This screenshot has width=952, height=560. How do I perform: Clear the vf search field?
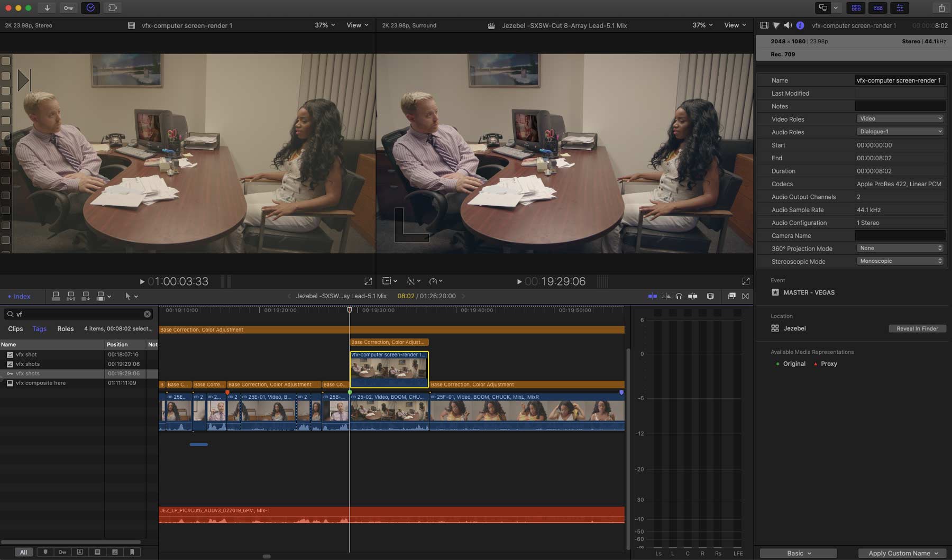click(x=147, y=314)
